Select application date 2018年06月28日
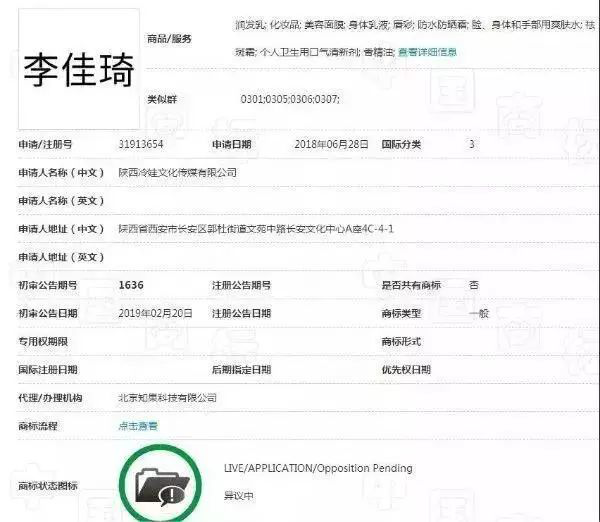600x522 pixels. pos(331,144)
